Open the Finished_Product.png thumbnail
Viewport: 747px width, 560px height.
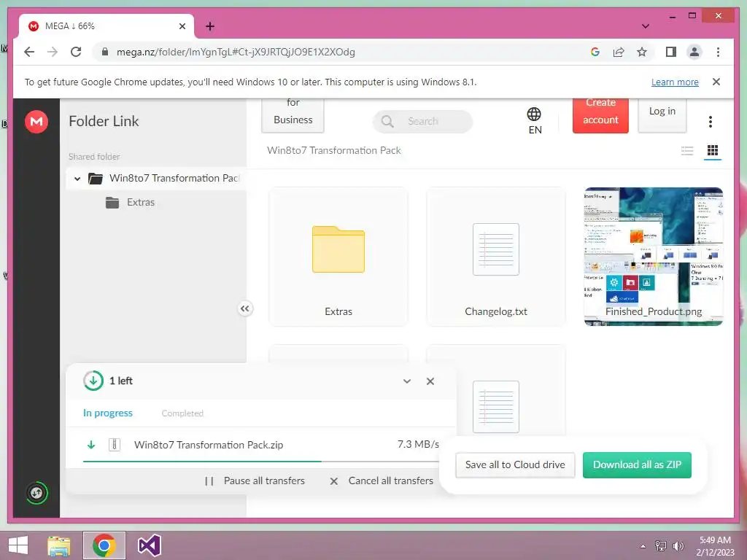(x=654, y=257)
